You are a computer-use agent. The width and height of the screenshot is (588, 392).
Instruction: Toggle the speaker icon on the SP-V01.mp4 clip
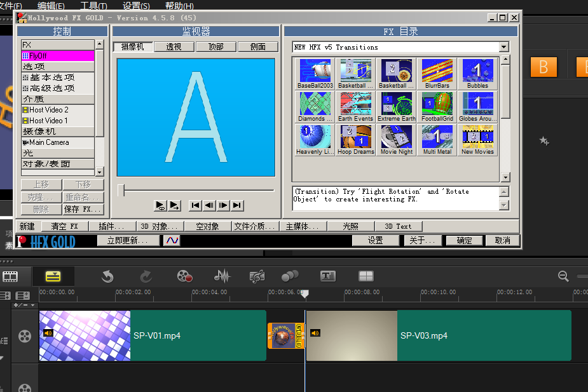(48, 333)
